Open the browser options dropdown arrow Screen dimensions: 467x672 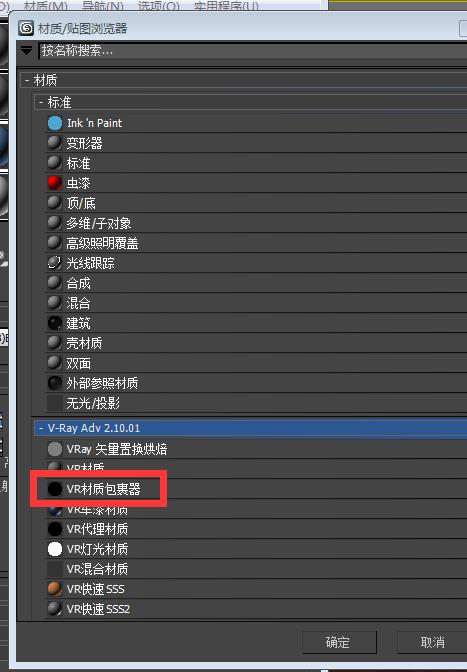(x=27, y=51)
